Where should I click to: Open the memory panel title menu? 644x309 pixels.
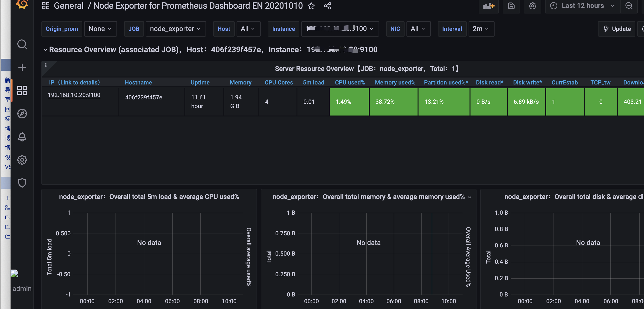pyautogui.click(x=368, y=197)
